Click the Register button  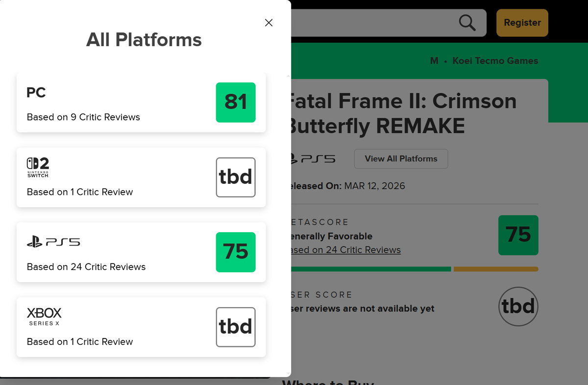pyautogui.click(x=522, y=23)
